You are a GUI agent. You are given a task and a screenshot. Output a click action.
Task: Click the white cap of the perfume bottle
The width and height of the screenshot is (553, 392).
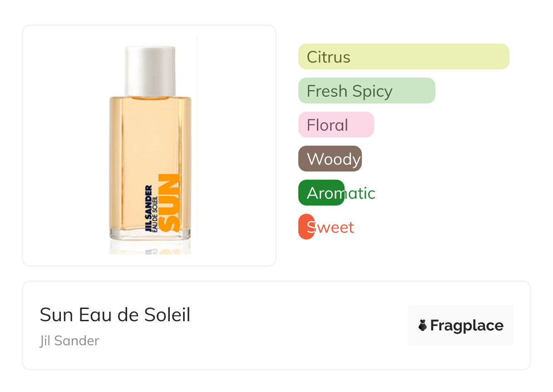tap(150, 70)
